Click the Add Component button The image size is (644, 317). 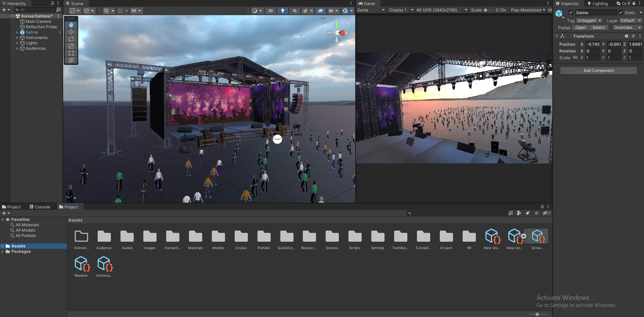coord(598,71)
